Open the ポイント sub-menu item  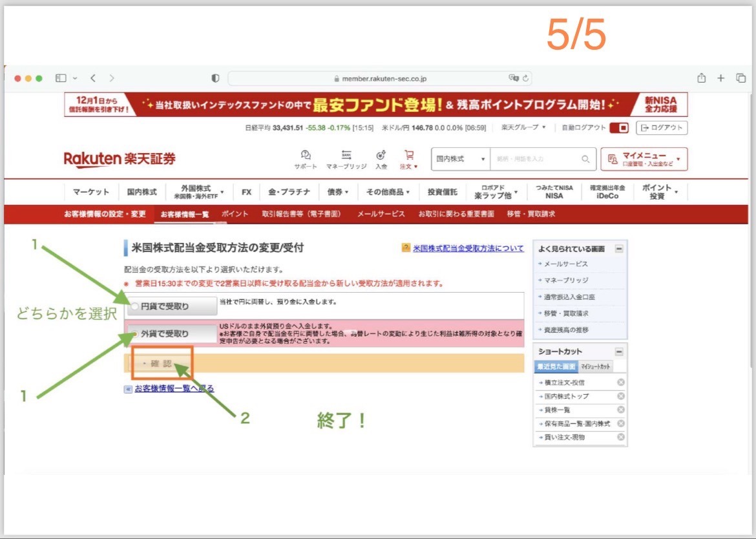[x=235, y=214]
